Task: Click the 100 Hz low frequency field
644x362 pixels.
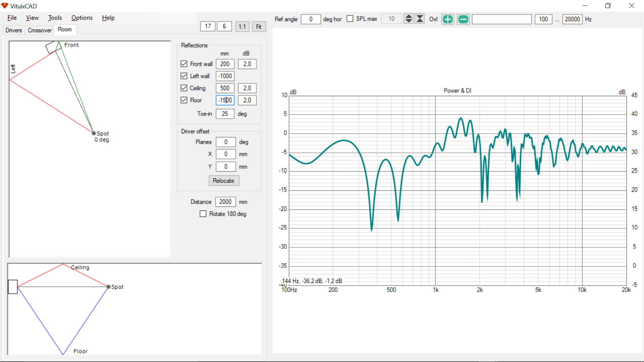Action: pyautogui.click(x=543, y=19)
